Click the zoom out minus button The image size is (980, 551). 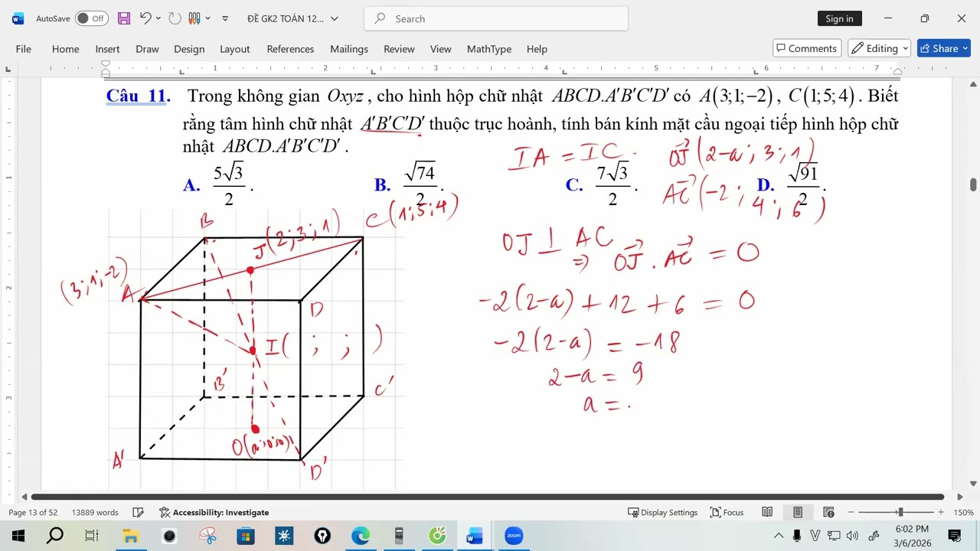[851, 513]
